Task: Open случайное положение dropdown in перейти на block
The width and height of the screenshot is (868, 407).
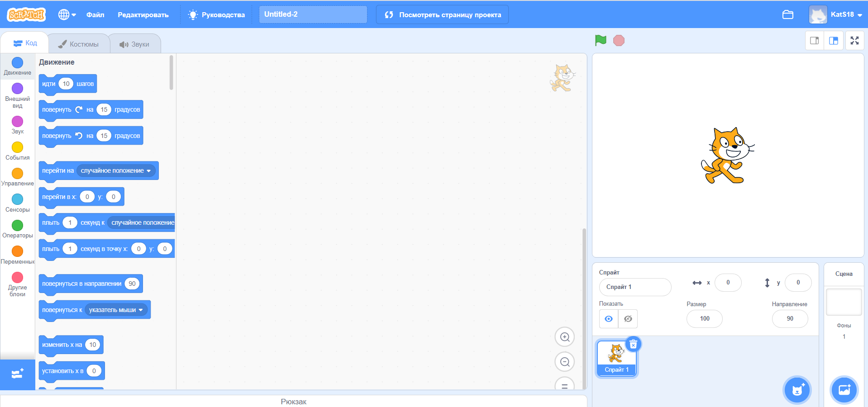Action: click(x=116, y=170)
